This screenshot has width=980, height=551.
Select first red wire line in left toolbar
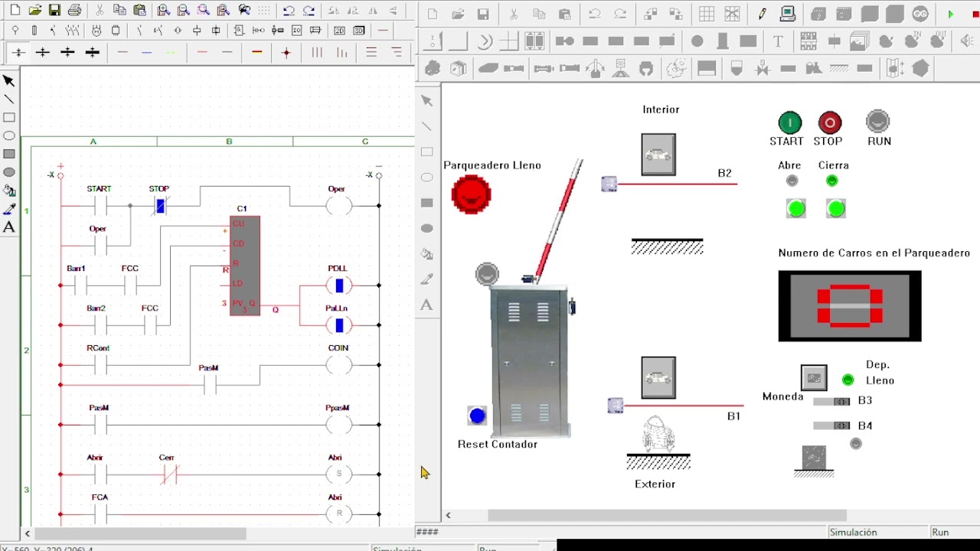click(202, 53)
